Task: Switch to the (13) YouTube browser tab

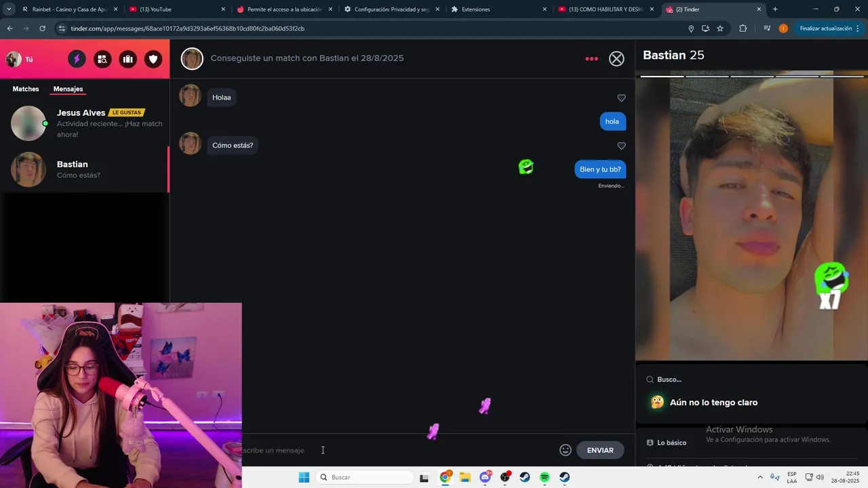Action: click(176, 9)
